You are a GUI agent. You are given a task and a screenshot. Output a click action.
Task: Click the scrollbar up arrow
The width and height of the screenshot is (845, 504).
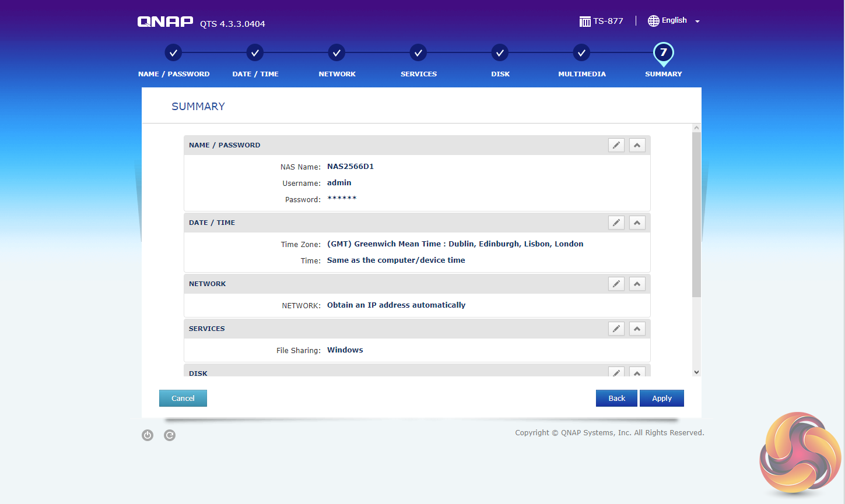(x=696, y=128)
